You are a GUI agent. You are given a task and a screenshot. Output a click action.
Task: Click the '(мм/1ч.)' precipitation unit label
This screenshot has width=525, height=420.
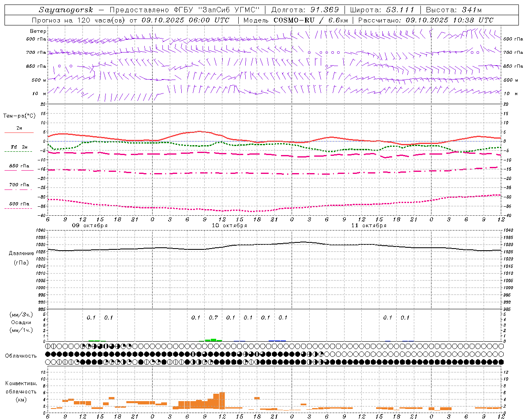tap(21, 330)
